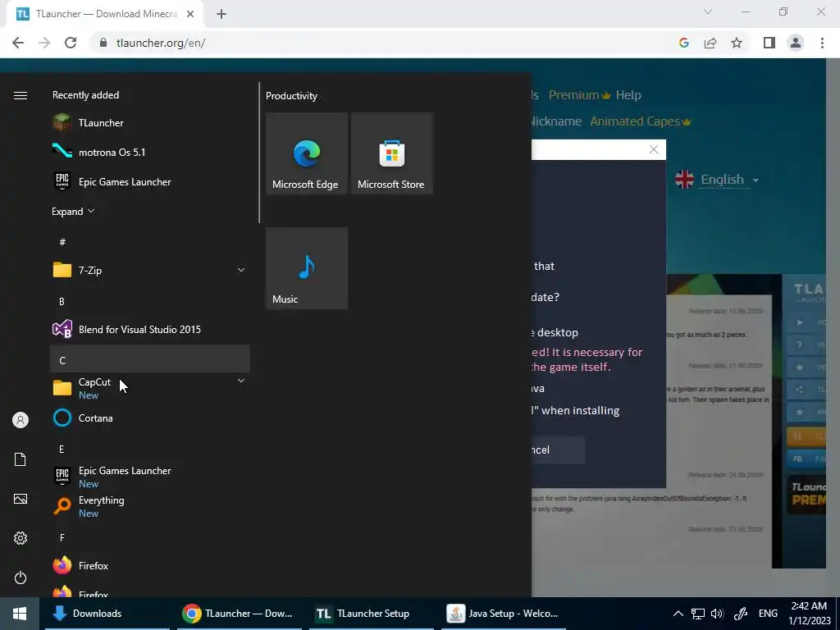Open Chrome profile avatar
Screen dimensions: 840x630
796,43
